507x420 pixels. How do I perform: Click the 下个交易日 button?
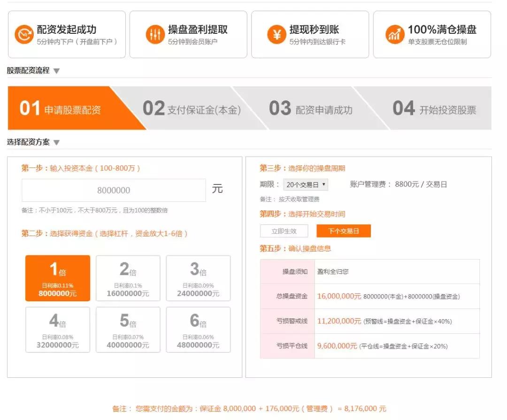pyautogui.click(x=343, y=231)
